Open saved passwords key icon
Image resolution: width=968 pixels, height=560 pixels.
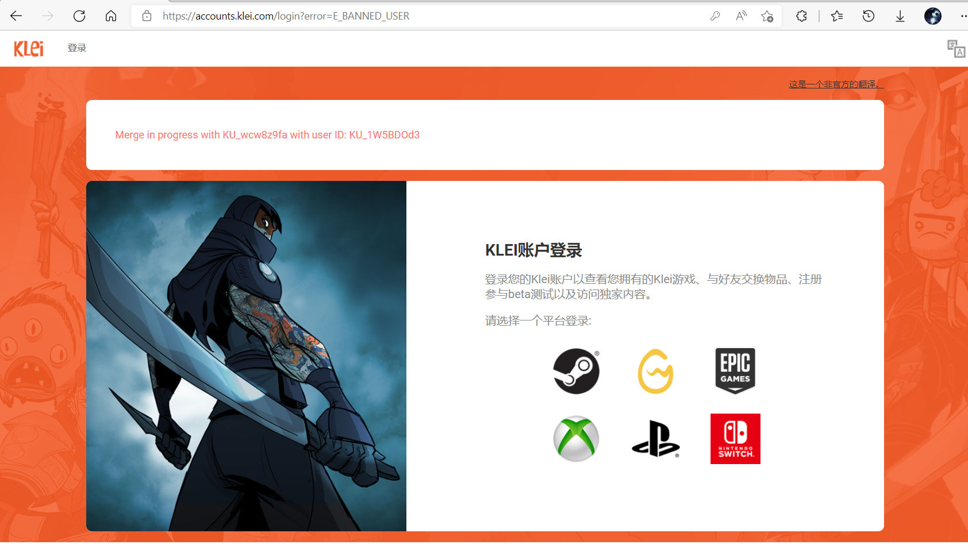point(715,16)
